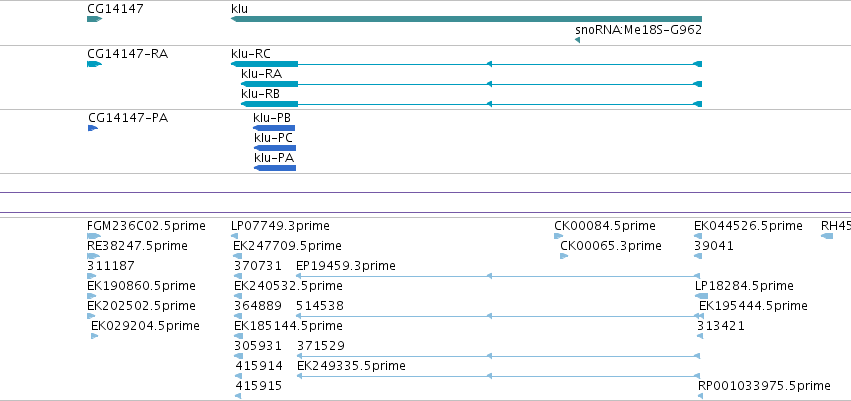
Task: Click the CG14147-PA protein glyph
Action: click(x=93, y=128)
